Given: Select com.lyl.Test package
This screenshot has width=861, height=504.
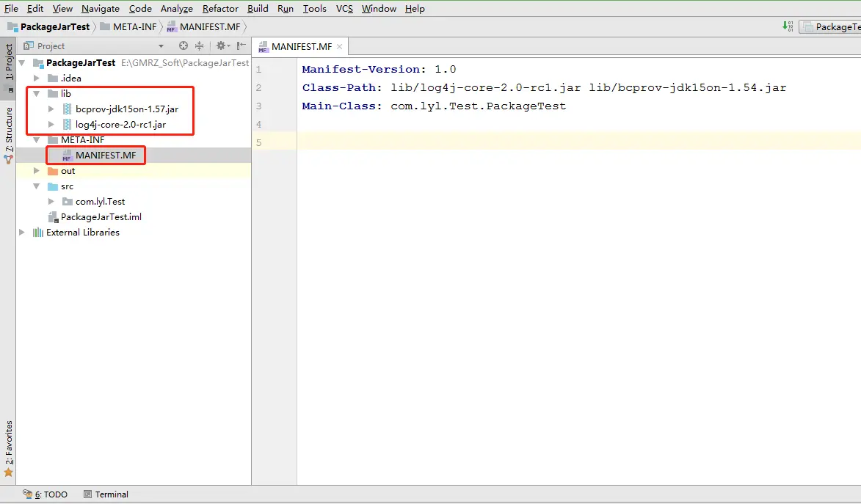Looking at the screenshot, I should 100,202.
